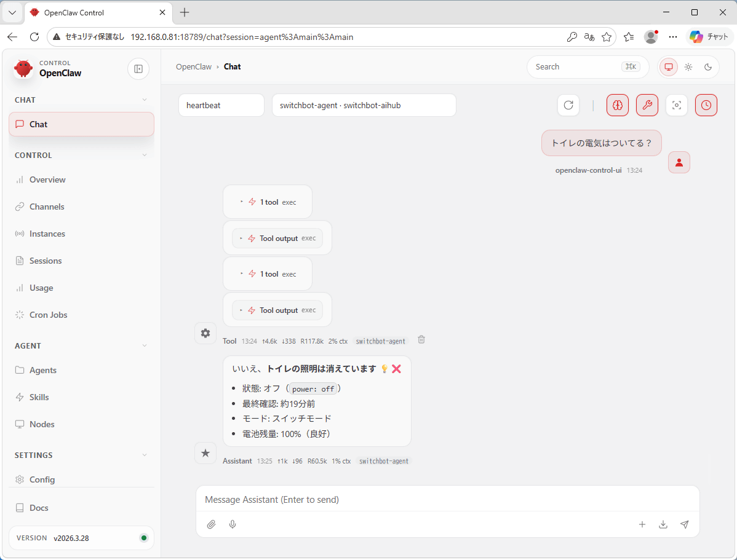737x560 pixels.
Task: Open the Copilot チャット button
Action: pos(709,37)
